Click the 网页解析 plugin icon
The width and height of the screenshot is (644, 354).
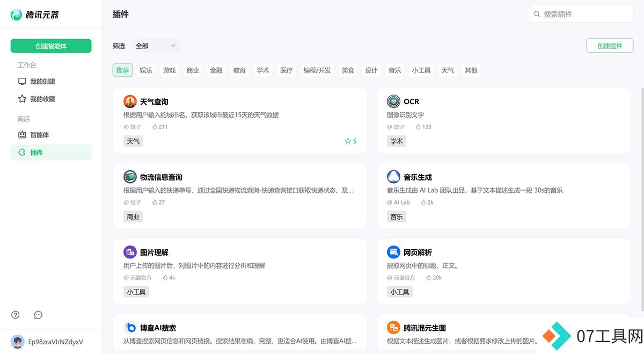(393, 252)
